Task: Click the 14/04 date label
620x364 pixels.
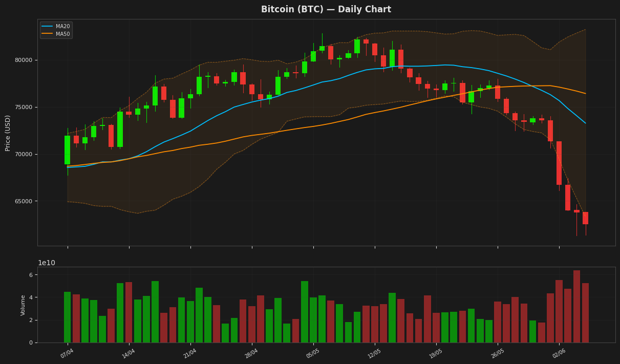Action: [x=129, y=353]
